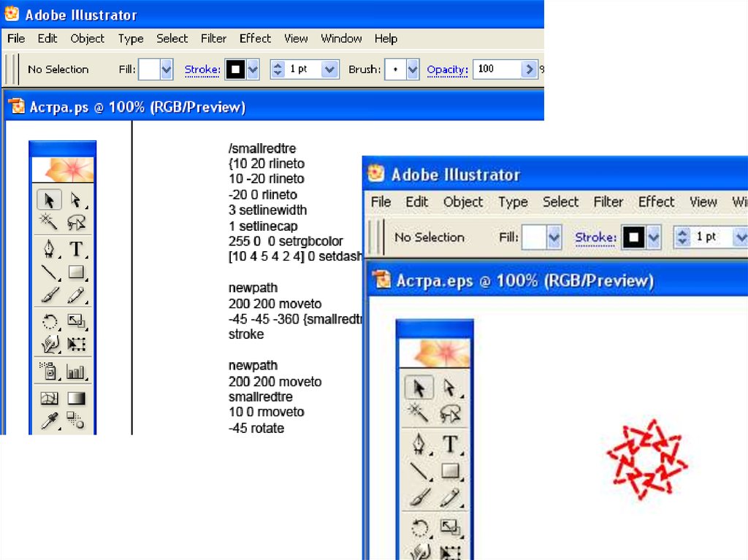The height and width of the screenshot is (560, 748).
Task: Open the Help menu in back window
Action: tap(386, 39)
